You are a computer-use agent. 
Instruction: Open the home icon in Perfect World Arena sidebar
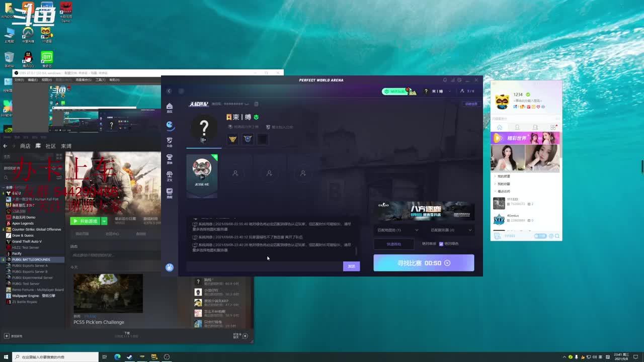(x=170, y=107)
